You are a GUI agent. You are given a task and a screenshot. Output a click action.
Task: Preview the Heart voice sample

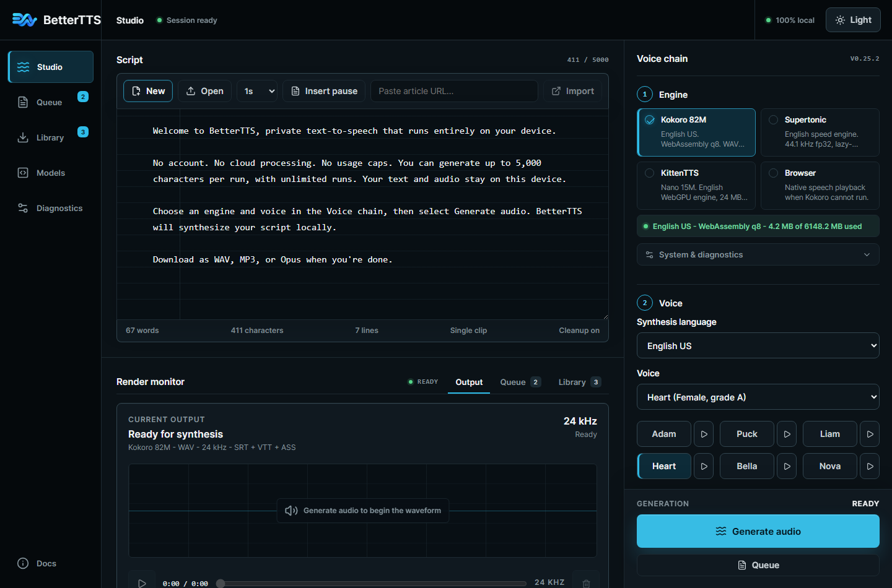pos(704,466)
